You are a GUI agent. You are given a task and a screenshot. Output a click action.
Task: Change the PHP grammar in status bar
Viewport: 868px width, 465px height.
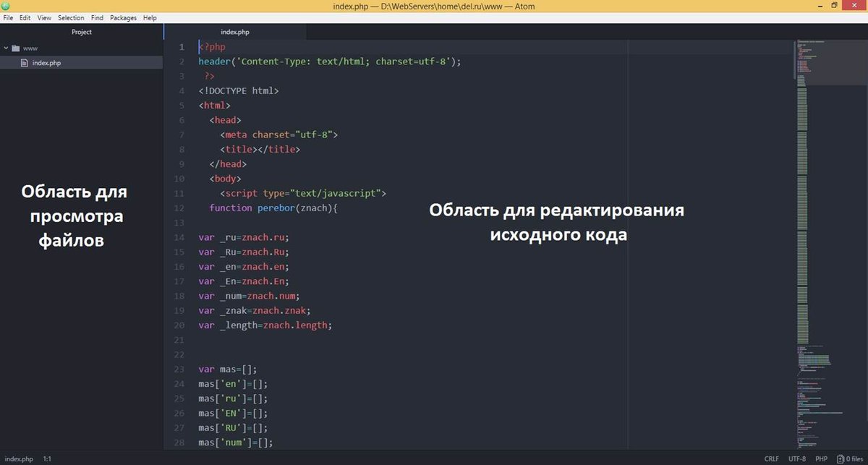[x=822, y=458]
